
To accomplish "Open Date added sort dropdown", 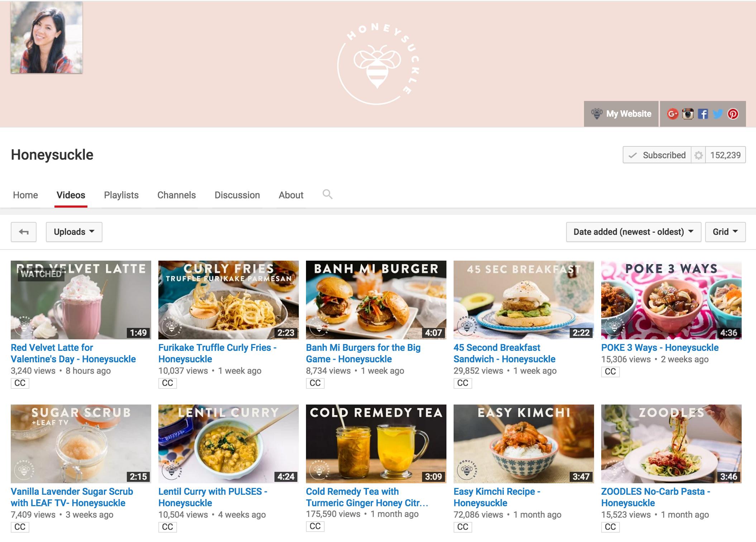I will (633, 232).
